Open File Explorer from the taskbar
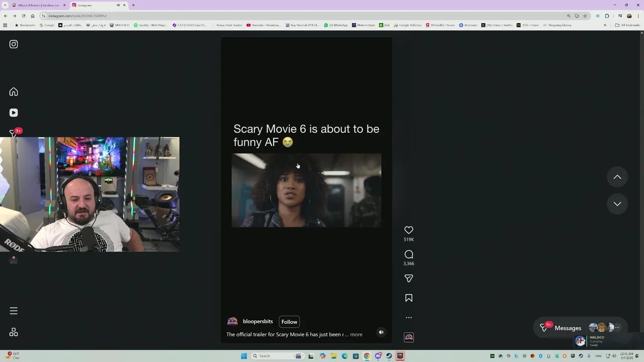Viewport: 644px width, 362px height. (x=333, y=356)
